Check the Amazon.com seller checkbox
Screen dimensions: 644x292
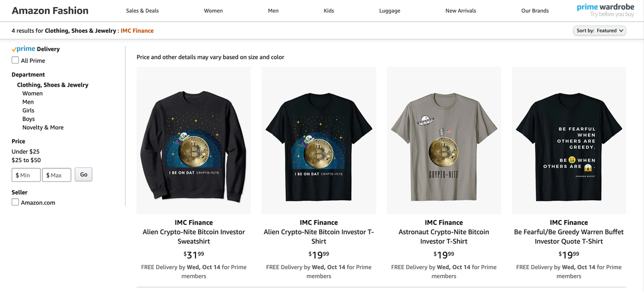16,202
